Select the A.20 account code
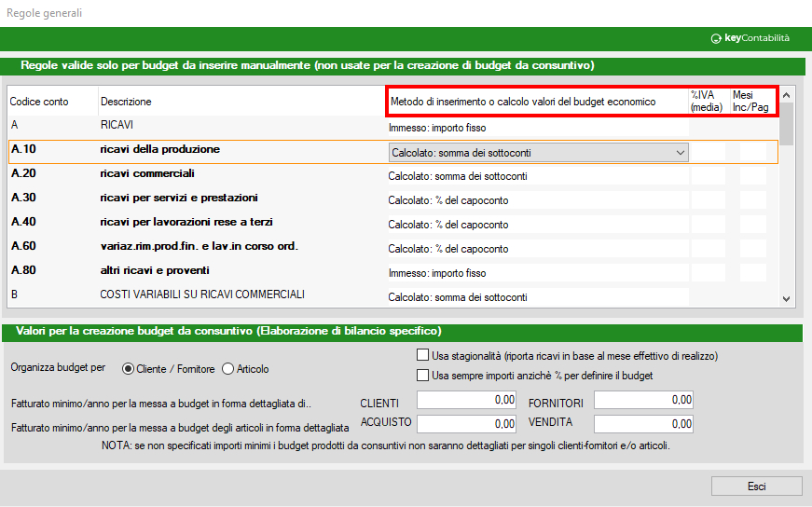Image resolution: width=812 pixels, height=507 pixels. click(x=24, y=173)
